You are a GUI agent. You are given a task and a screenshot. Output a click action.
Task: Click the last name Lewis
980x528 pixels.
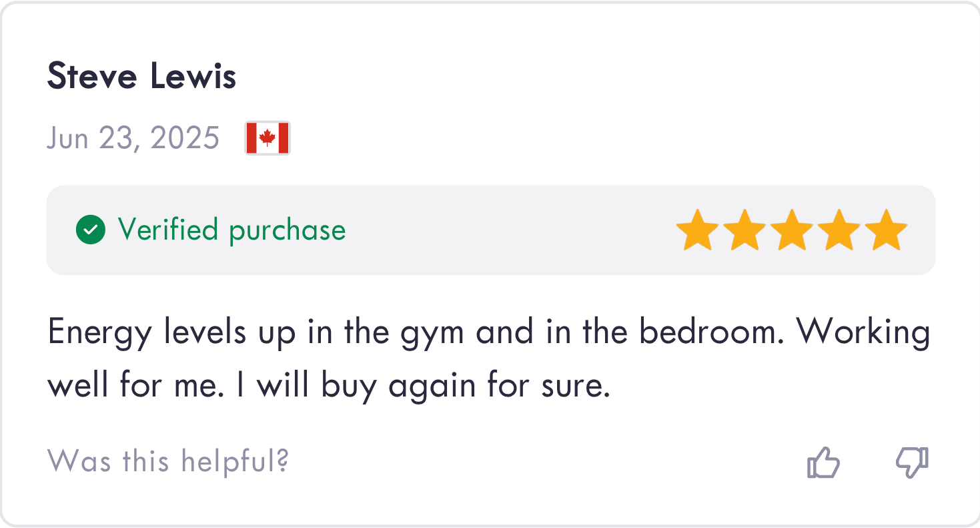coord(193,77)
